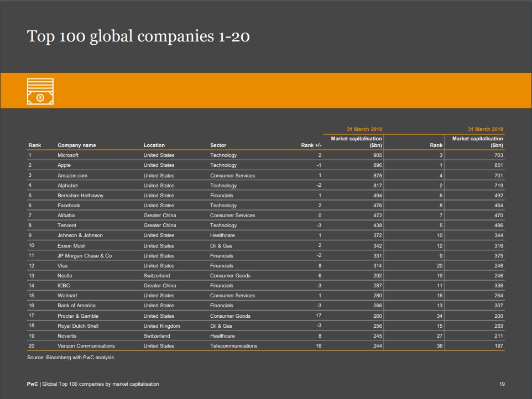Select the 'Bank of America' company name cell

pyautogui.click(x=76, y=306)
